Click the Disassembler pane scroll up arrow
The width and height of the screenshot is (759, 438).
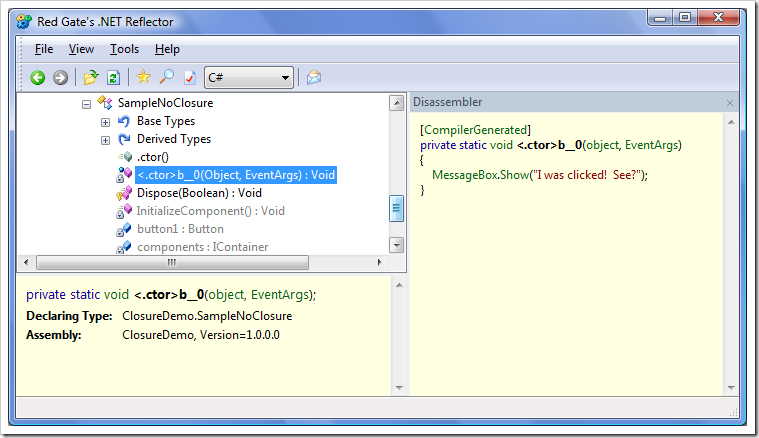point(731,122)
